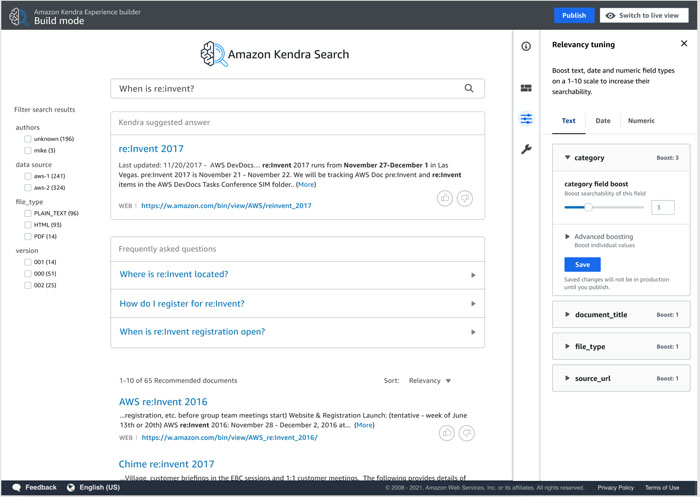Viewport: 700px width, 497px height.
Task: Thumbs up the AWS re:Invent 2016 result
Action: click(x=447, y=433)
